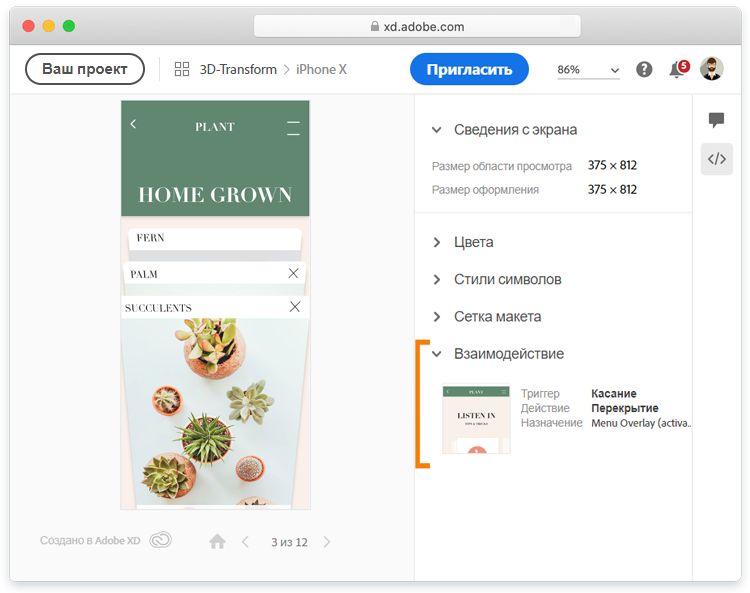This screenshot has height=593, width=750.
Task: Click the HOME GROWN heading
Action: [x=215, y=195]
